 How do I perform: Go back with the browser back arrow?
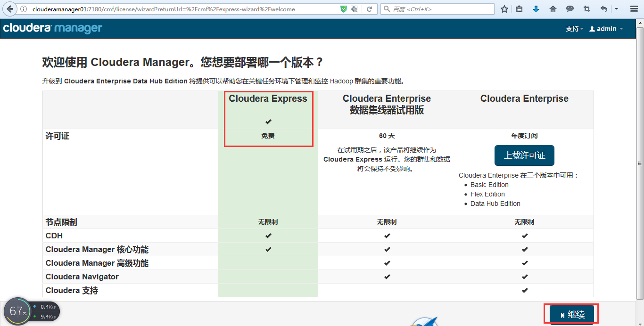tap(10, 9)
